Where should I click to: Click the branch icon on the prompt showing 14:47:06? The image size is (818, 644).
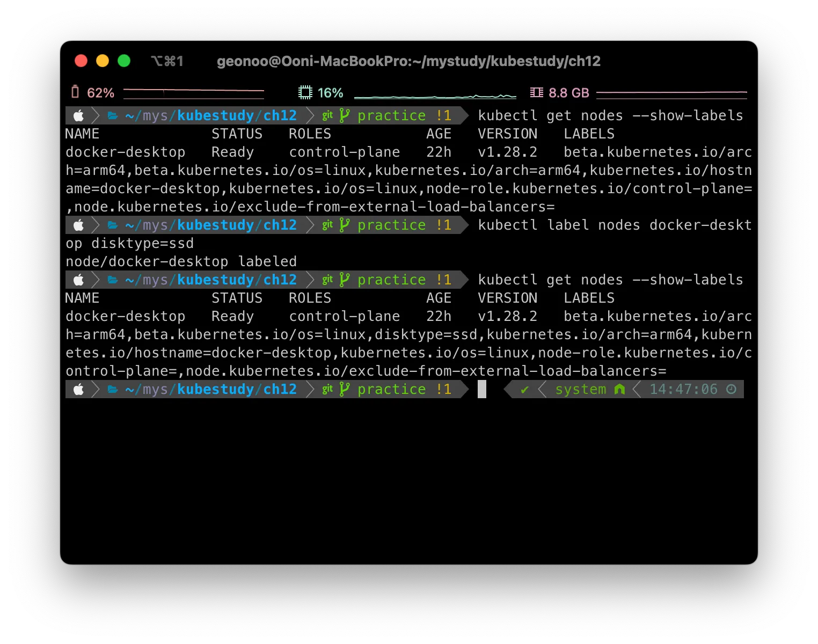(345, 390)
